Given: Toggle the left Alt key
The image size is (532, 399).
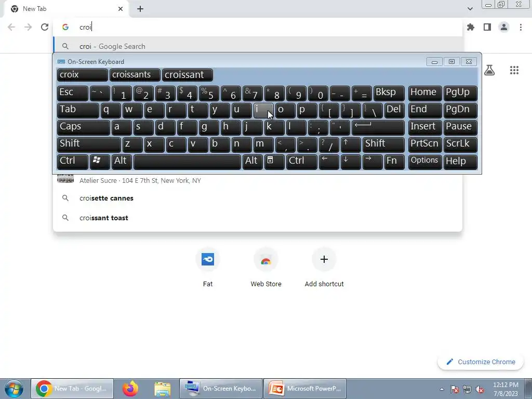Looking at the screenshot, I should click(x=122, y=162).
